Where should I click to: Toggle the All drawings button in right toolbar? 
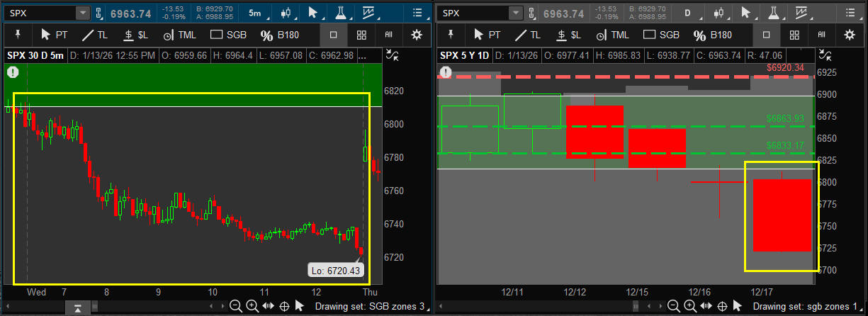tap(822, 35)
